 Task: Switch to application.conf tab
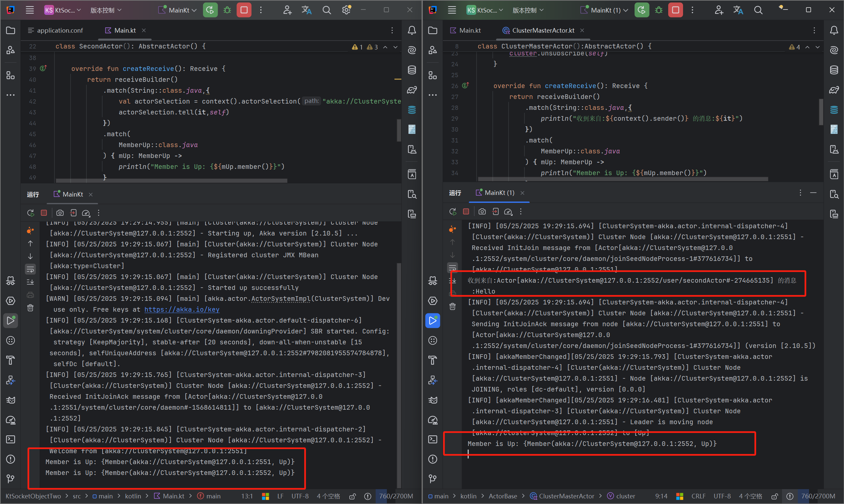pos(55,31)
